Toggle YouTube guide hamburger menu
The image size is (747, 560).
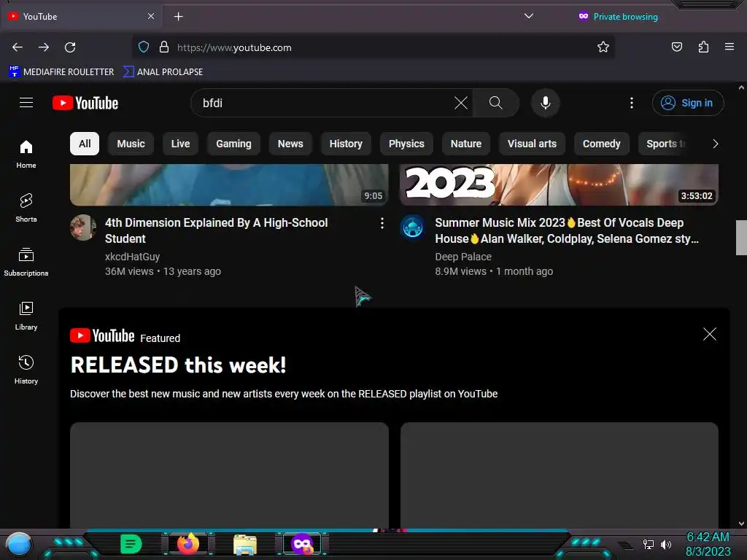pyautogui.click(x=26, y=102)
